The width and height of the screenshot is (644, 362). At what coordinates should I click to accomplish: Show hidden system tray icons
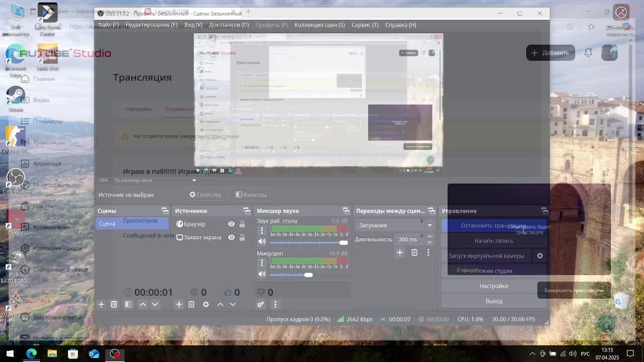532,354
